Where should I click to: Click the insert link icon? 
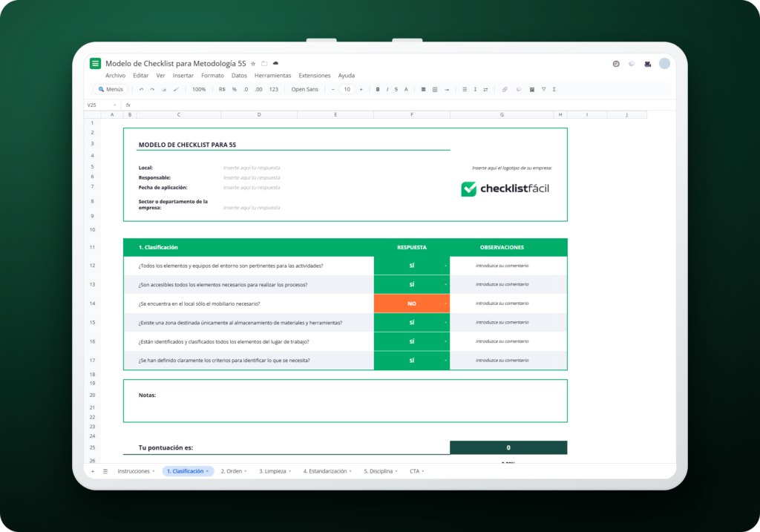click(505, 90)
